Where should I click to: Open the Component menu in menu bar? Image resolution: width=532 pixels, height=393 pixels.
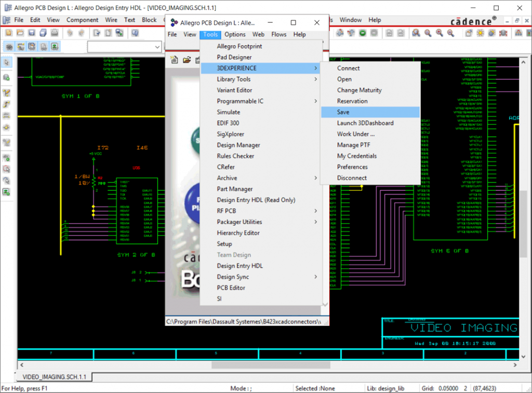[x=82, y=20]
